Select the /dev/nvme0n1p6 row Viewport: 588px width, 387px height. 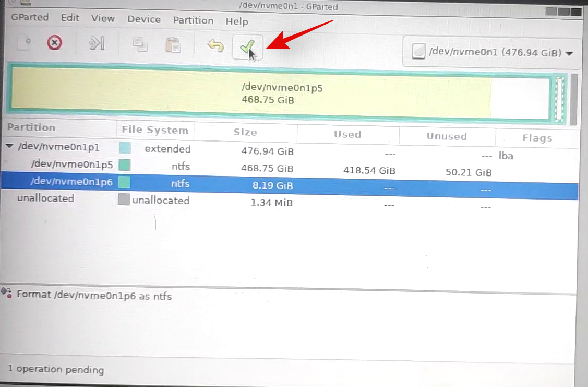point(290,185)
